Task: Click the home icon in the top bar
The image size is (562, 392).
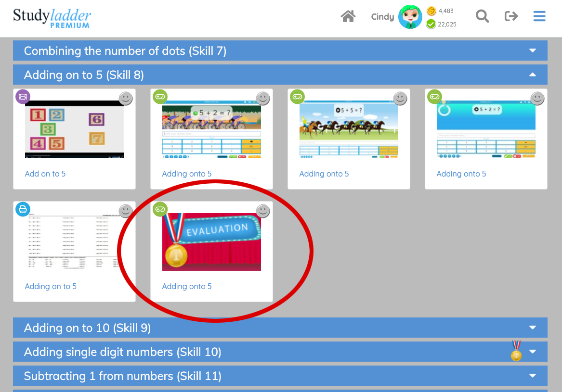Action: tap(348, 16)
